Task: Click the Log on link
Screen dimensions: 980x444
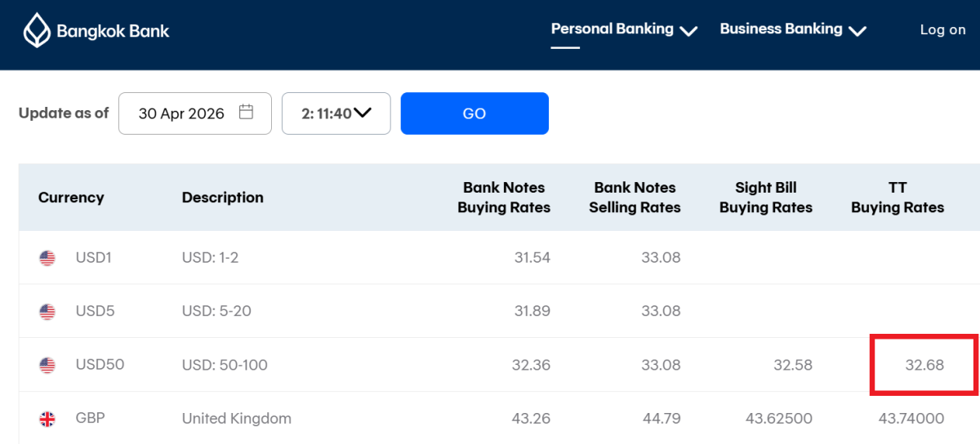Action: coord(942,29)
